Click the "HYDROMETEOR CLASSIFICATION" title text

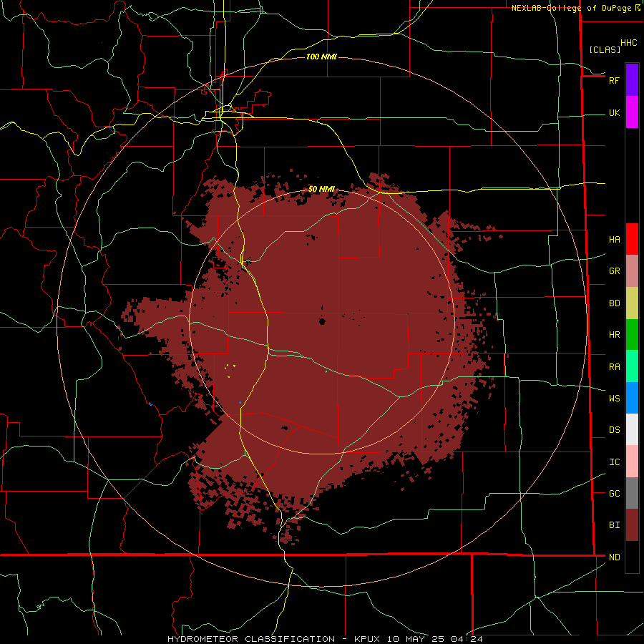coord(251,639)
